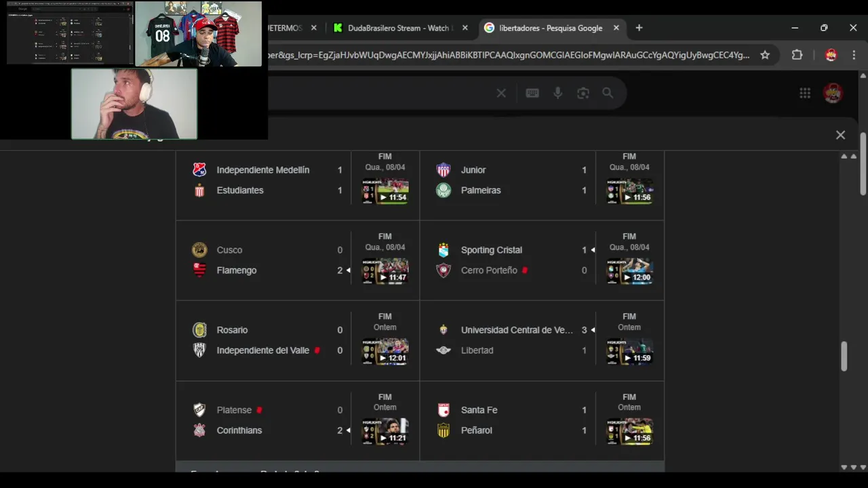Open the Palmeiras team name
Image resolution: width=868 pixels, height=488 pixels.
point(481,190)
